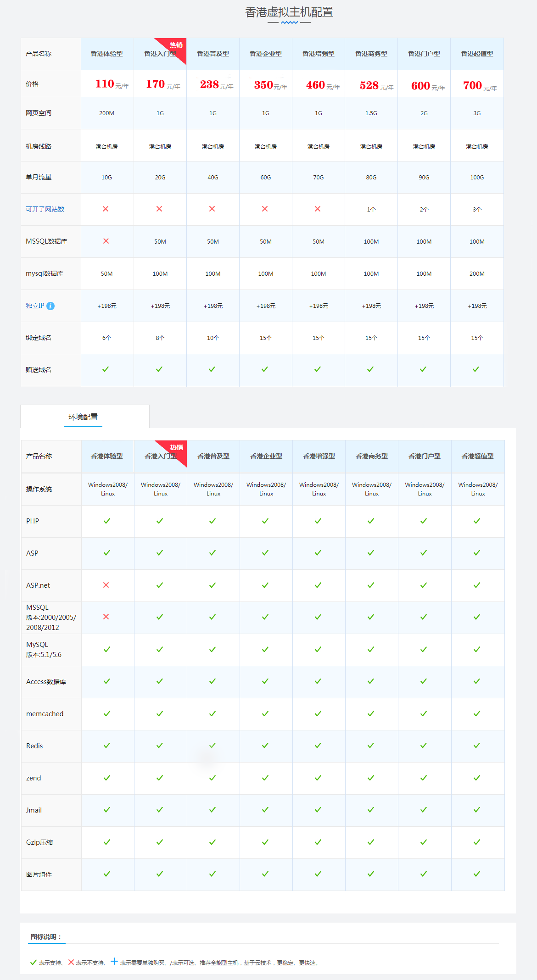537x980 pixels.
Task: Click the 香港虚拟主机配置 page title
Action: [x=289, y=12]
